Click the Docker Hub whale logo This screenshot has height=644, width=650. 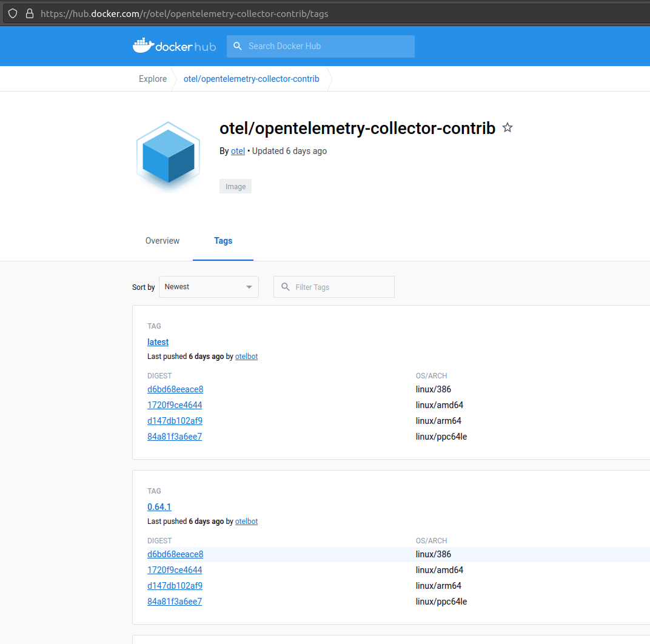click(x=142, y=45)
